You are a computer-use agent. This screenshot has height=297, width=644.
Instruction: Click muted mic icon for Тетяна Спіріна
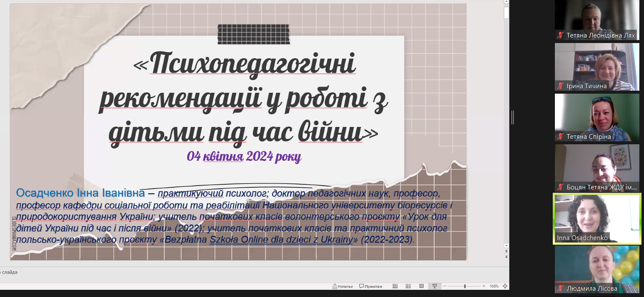(560, 137)
